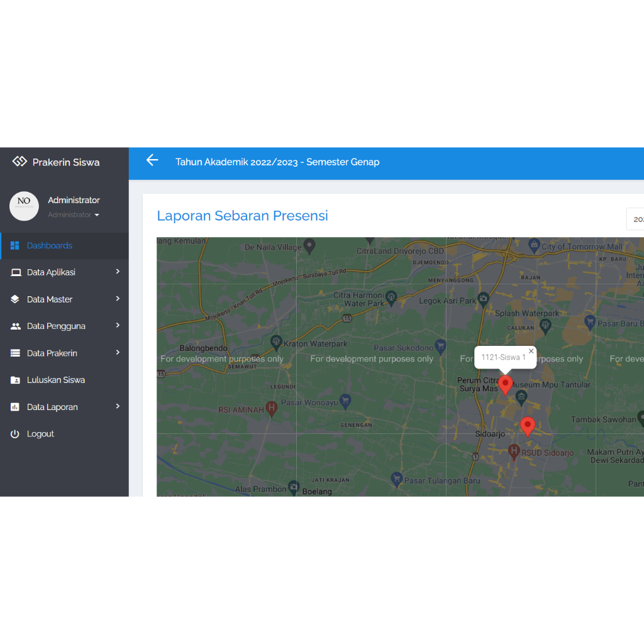Click RSUD Sidoarjo hospital pin

(x=513, y=452)
